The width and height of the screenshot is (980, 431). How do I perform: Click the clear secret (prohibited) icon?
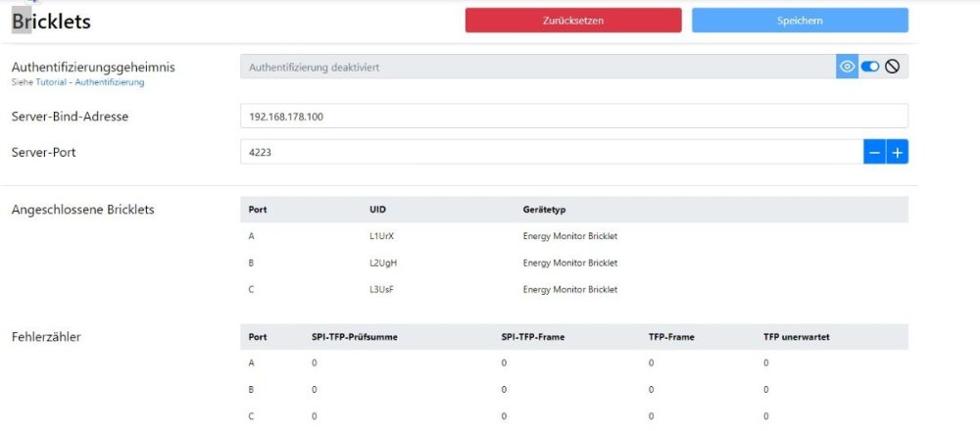(x=892, y=67)
